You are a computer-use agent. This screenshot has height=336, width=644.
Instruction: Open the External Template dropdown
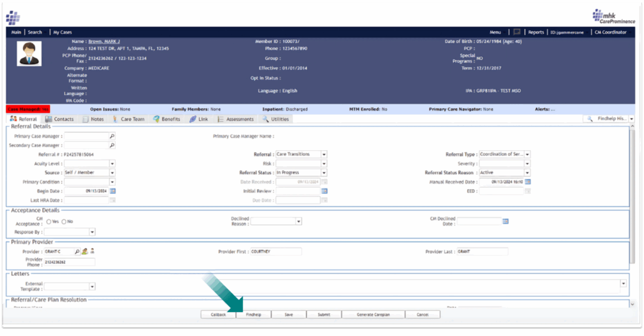(x=92, y=286)
